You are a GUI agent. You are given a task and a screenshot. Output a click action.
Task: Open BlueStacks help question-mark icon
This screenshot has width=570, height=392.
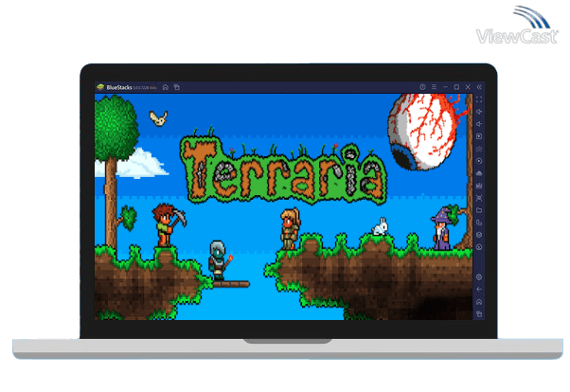click(x=422, y=87)
